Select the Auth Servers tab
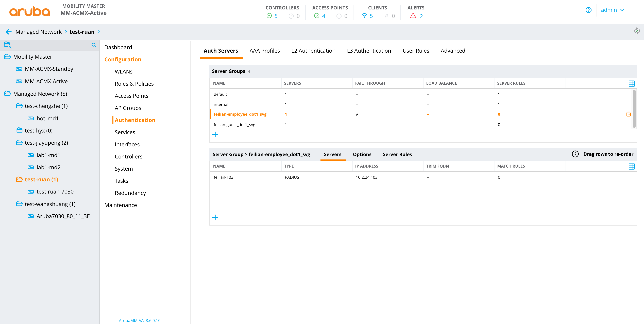 [221, 51]
